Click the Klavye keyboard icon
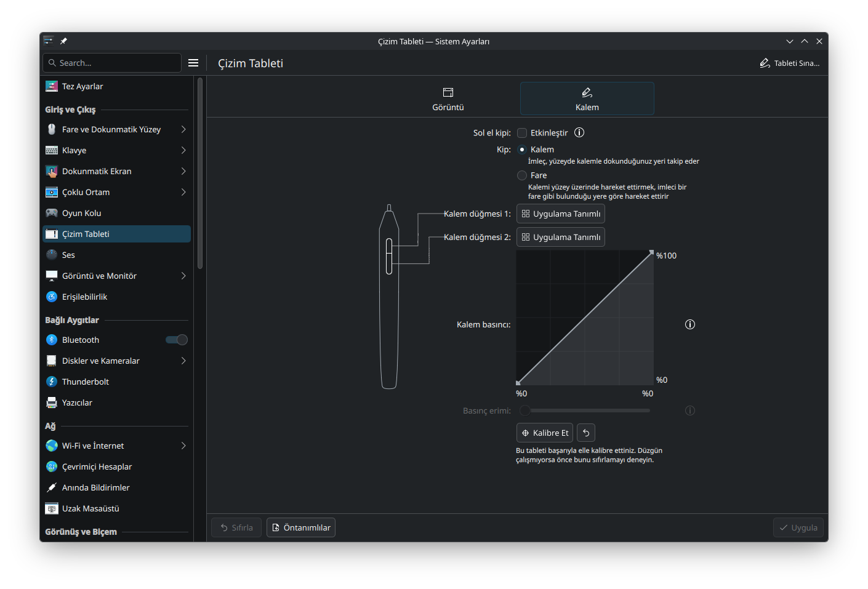868x589 pixels. coord(52,150)
